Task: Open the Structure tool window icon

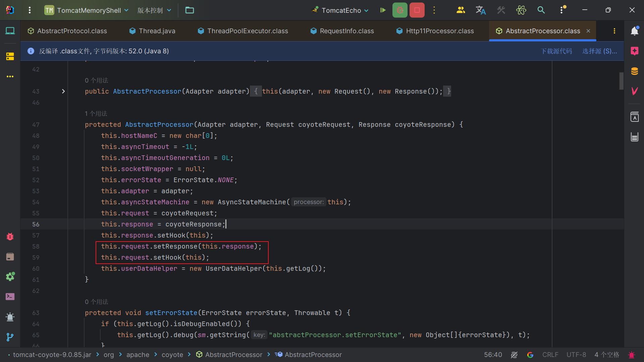Action: [10, 56]
